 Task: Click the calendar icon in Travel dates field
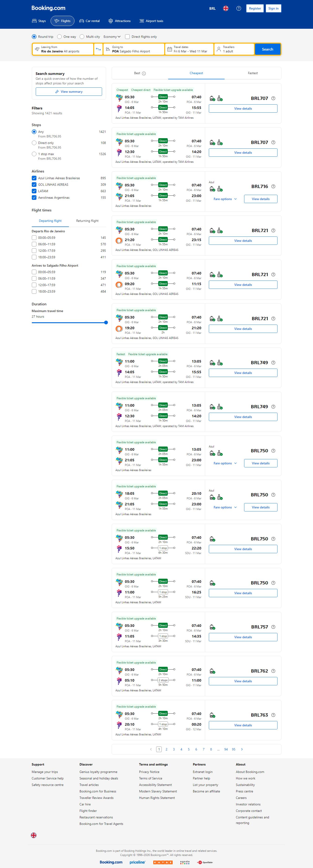coord(170,49)
